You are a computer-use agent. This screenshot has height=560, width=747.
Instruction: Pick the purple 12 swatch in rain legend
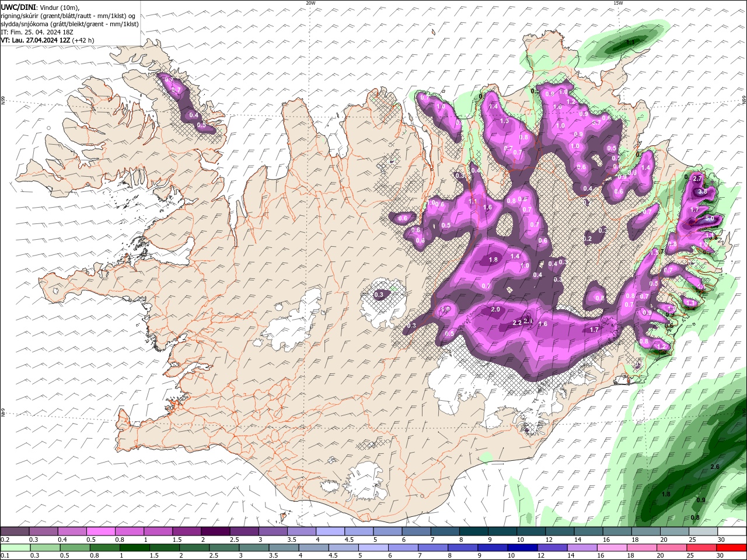(x=553, y=547)
